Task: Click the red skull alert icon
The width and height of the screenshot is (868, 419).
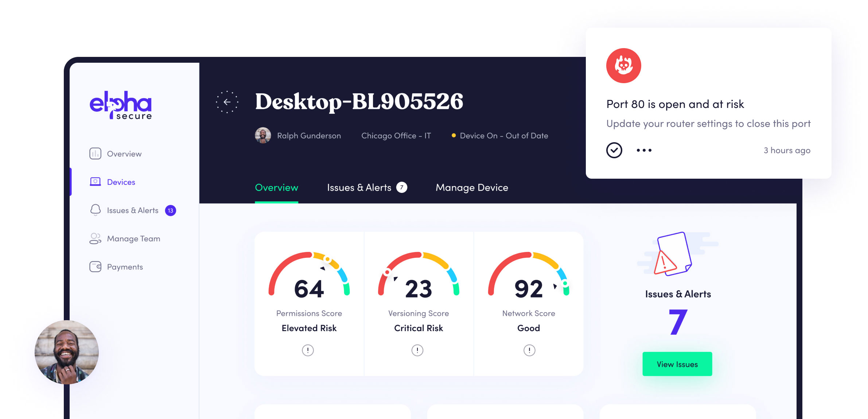Action: [x=623, y=66]
